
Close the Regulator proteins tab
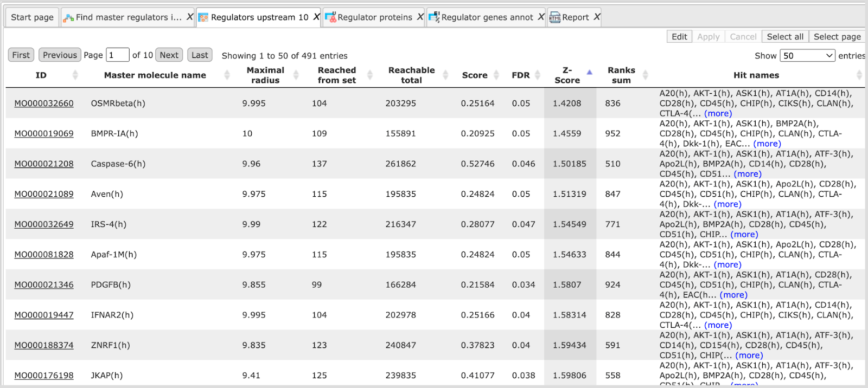[420, 17]
